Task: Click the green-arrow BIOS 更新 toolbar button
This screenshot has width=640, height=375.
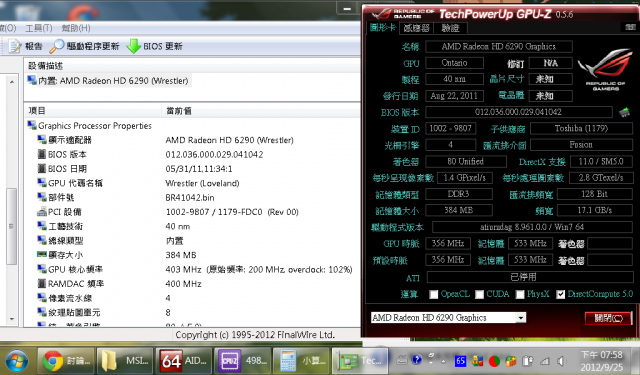Action: tap(154, 46)
